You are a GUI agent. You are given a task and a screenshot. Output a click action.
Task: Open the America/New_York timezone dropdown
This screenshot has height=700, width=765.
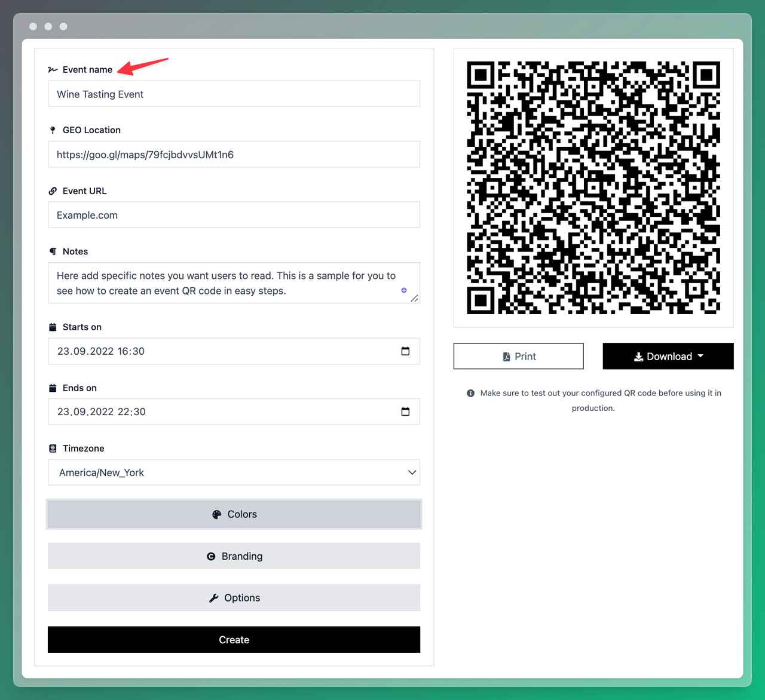234,472
